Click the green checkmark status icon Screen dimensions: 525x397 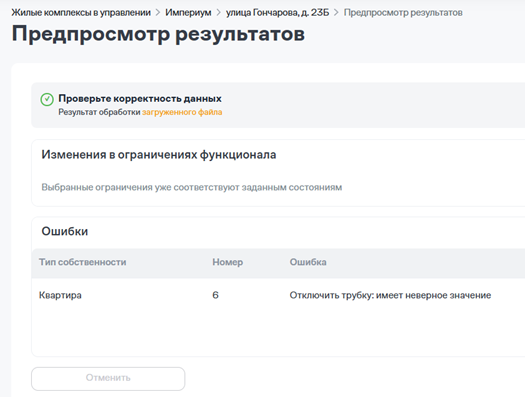tap(47, 99)
